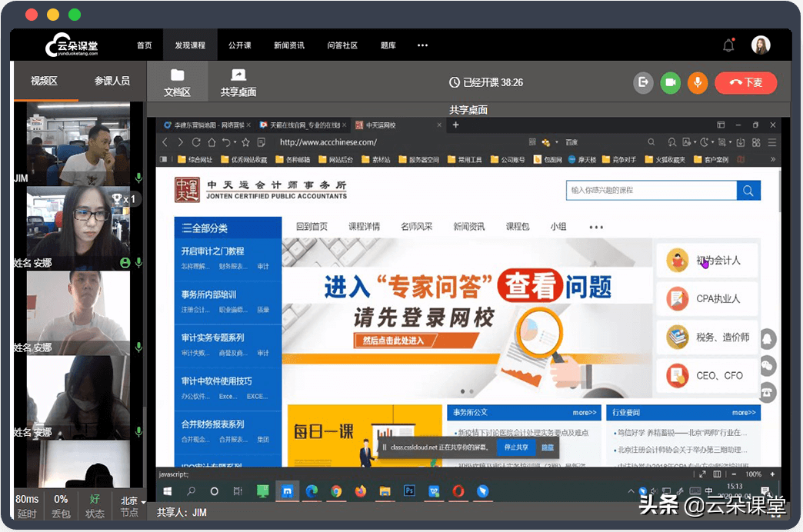This screenshot has width=803, height=532.
Task: Click the blue search magnifier on the Jonten site
Action: coord(748,191)
